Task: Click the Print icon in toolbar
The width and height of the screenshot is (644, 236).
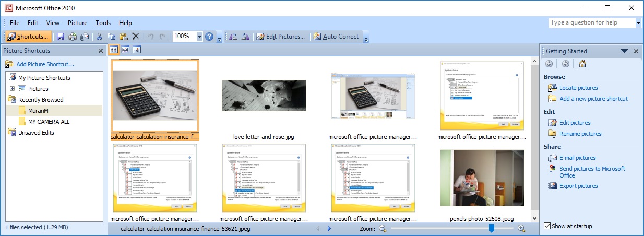Action: 73,37
